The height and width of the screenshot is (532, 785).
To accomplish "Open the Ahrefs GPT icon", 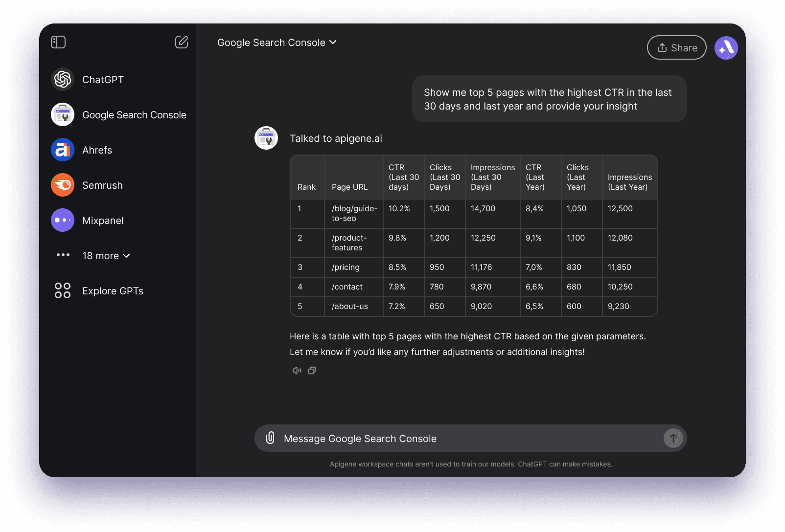I will (x=63, y=150).
